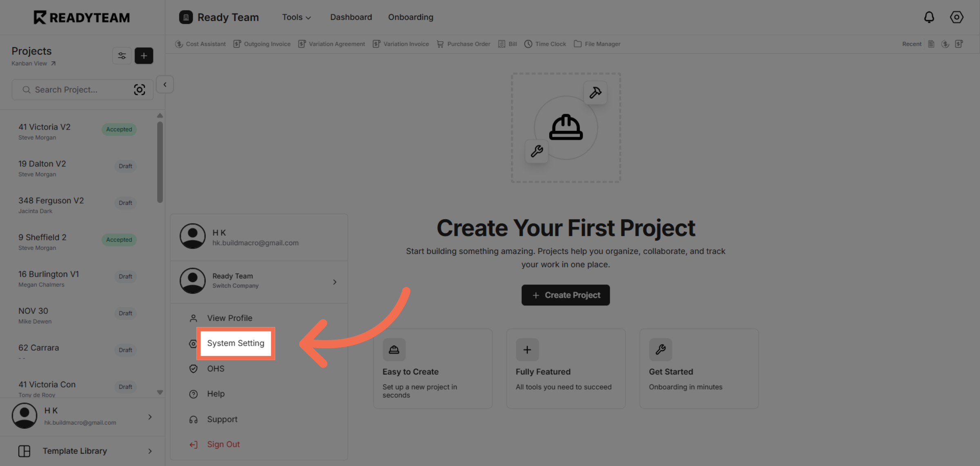Collapse the projects sidebar with chevron
This screenshot has width=980, height=466.
point(165,85)
